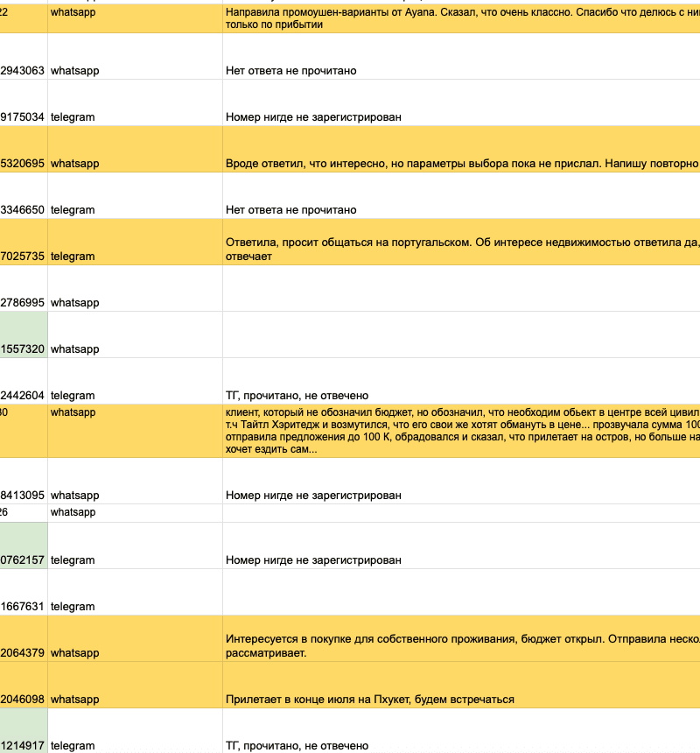
Task: Click the telegram cell in row 3346650
Action: point(135,195)
